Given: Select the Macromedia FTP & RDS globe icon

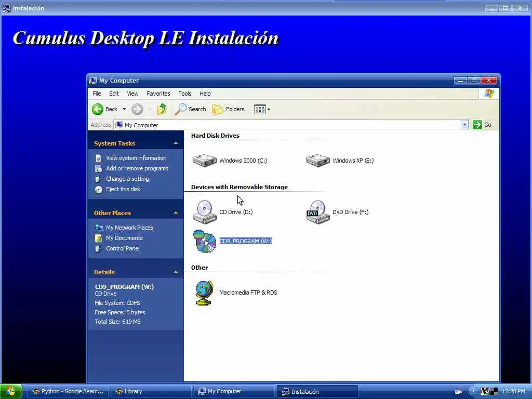Looking at the screenshot, I should pos(204,292).
